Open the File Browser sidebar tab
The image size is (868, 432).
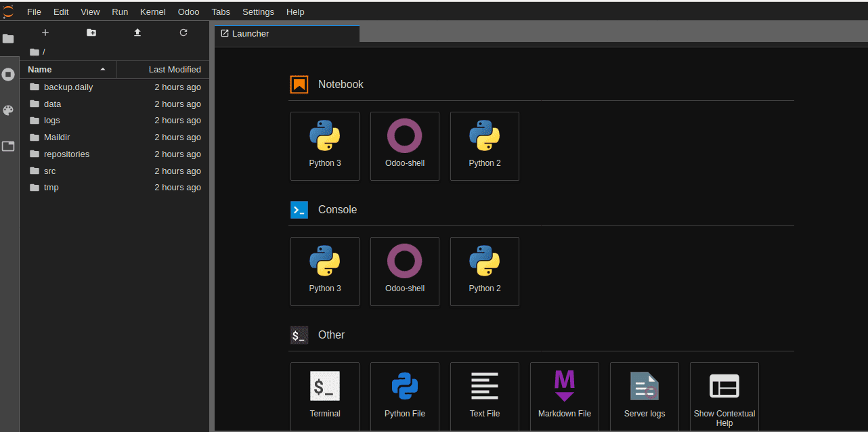pos(8,39)
